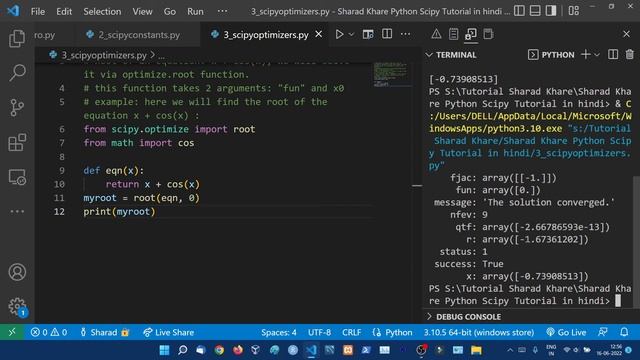Change file encoding UTF-8
The width and height of the screenshot is (640, 360).
[319, 332]
